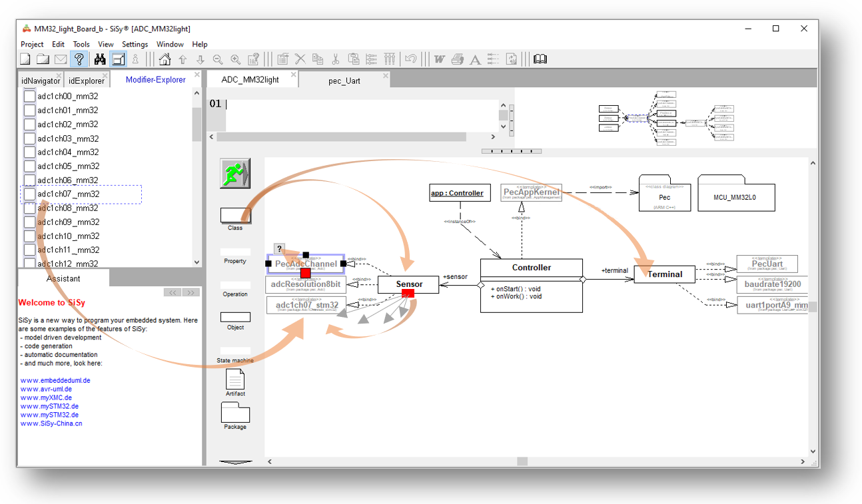Check the adc1ch07_mm32 checkbox
The width and height of the screenshot is (862, 504).
click(x=29, y=194)
